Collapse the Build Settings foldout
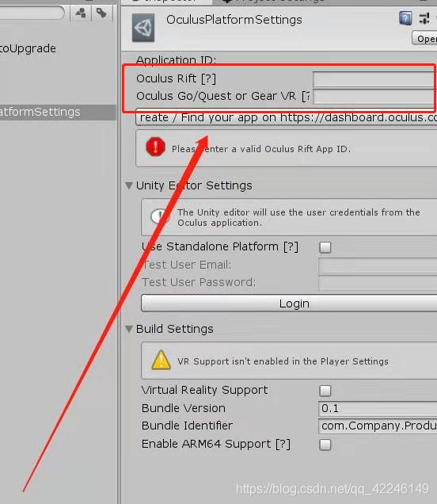 [x=129, y=329]
